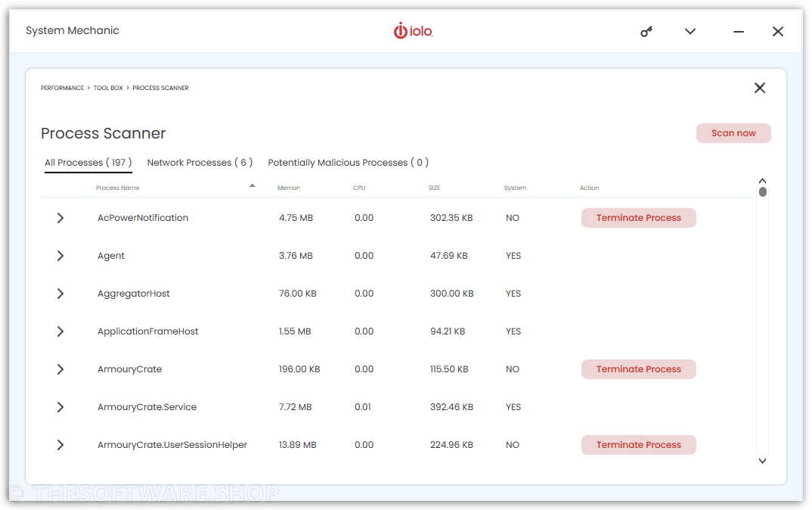Click the process list scrollbar thumb

[762, 191]
